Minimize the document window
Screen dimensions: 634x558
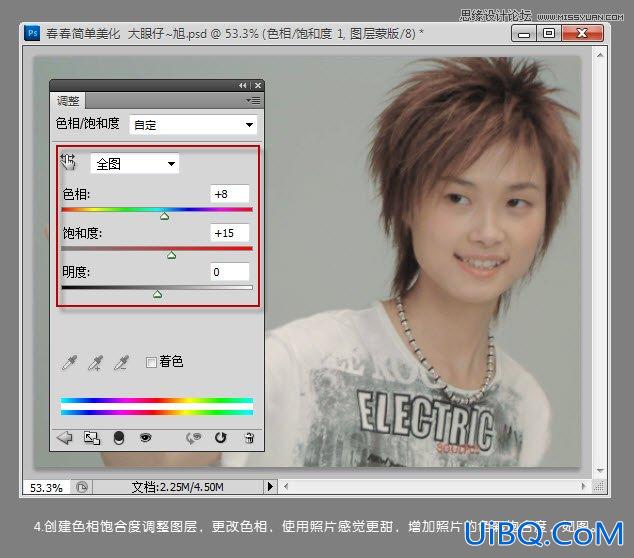pyautogui.click(x=524, y=33)
